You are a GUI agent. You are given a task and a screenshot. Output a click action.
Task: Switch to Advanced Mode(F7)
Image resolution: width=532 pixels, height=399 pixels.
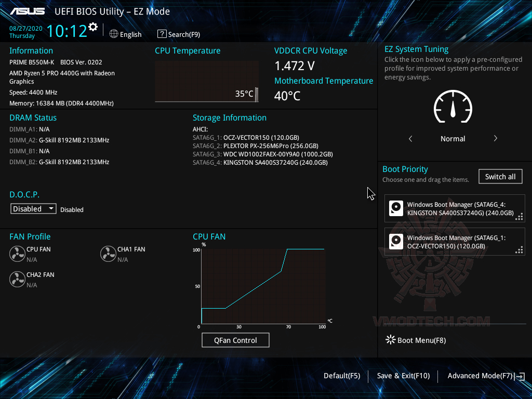(480, 376)
